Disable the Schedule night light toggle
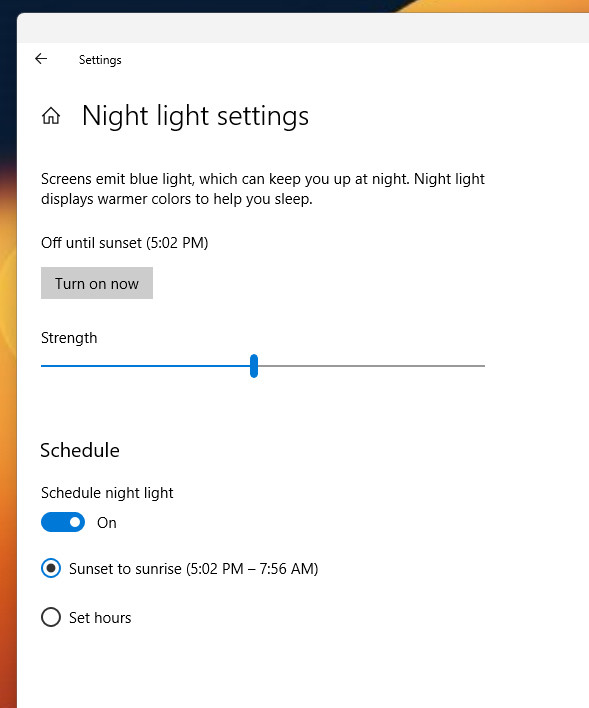This screenshot has width=589, height=708. [63, 522]
